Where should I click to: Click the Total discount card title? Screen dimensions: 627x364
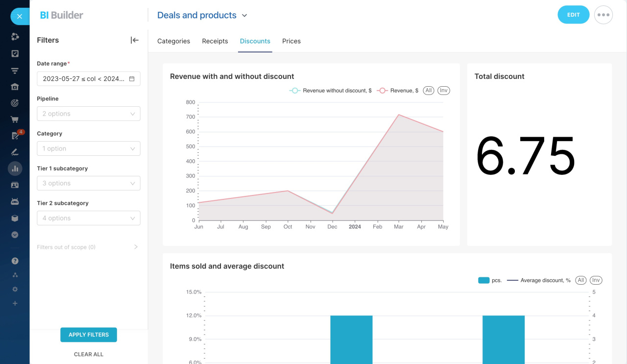tap(499, 76)
